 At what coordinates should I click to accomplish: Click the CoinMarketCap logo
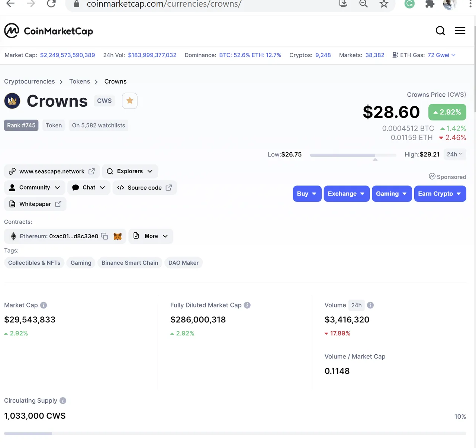[x=49, y=31]
